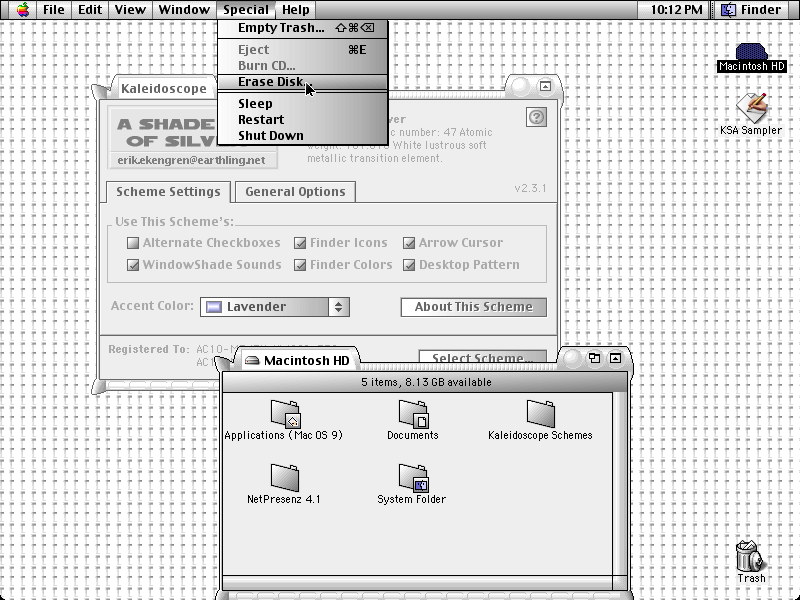Click the Macintosh HD horizontal scrollbar

pyautogui.click(x=417, y=583)
